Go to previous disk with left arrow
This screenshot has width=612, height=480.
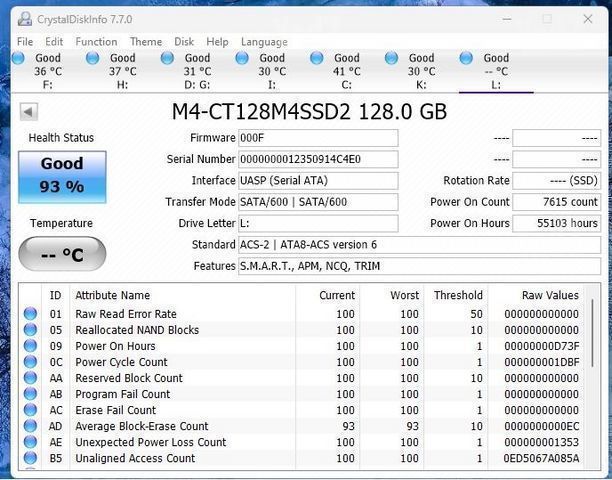tap(28, 112)
